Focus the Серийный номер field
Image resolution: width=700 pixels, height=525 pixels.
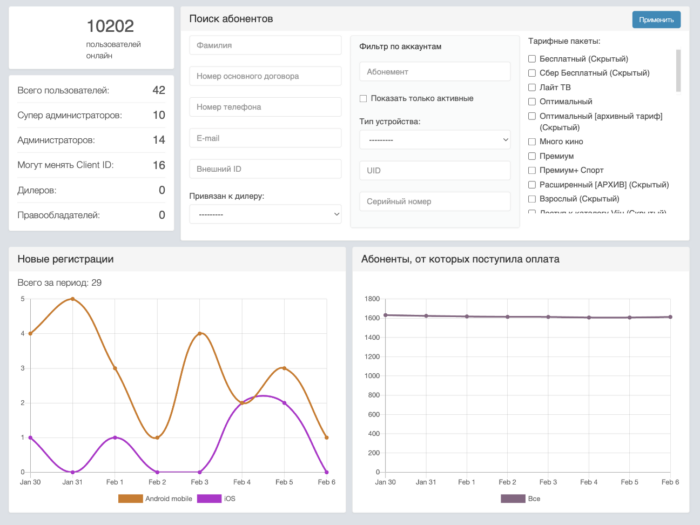pos(435,202)
